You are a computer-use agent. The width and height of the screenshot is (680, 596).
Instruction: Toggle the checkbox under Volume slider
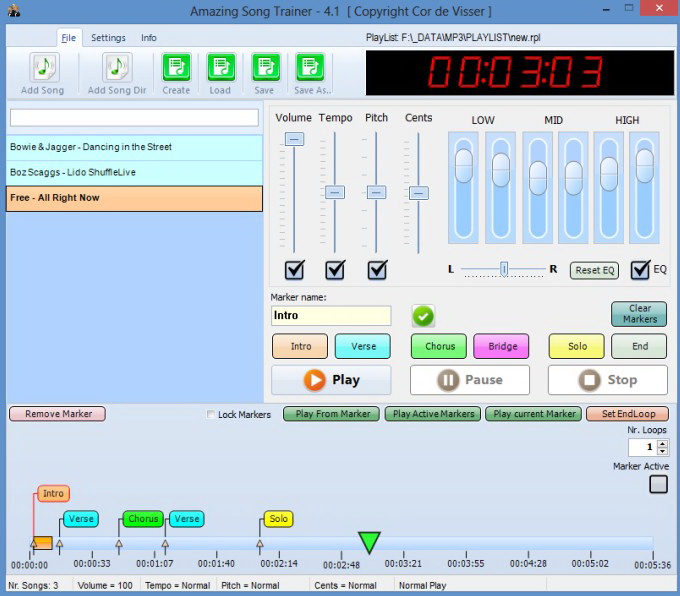coord(294,269)
